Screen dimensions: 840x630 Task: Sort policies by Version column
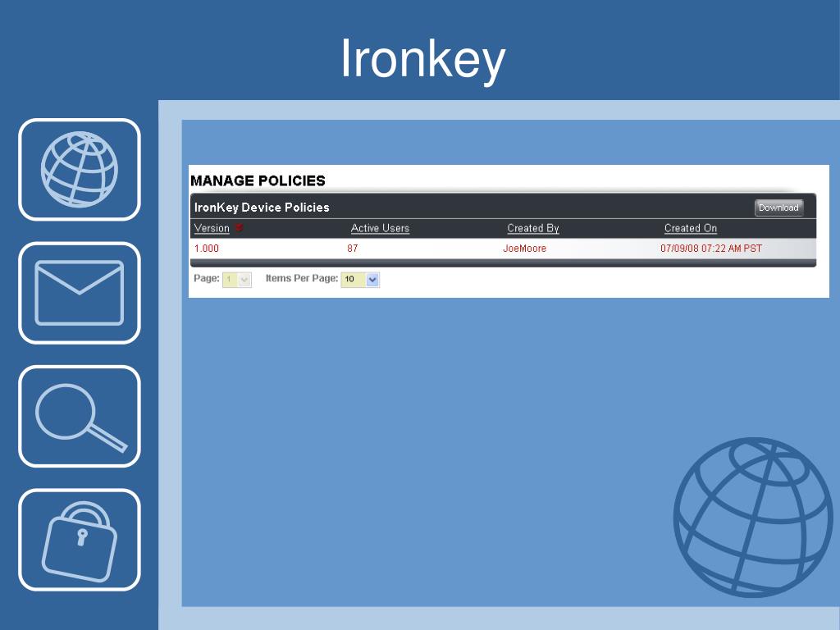[212, 228]
